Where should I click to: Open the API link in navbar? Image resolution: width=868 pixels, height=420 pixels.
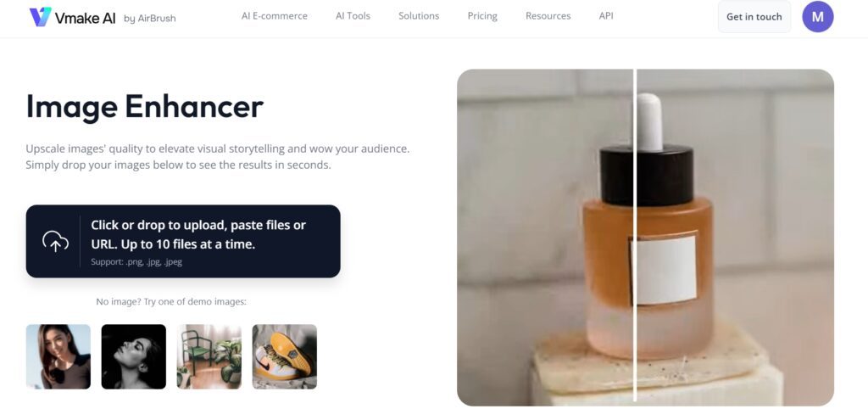pos(606,16)
